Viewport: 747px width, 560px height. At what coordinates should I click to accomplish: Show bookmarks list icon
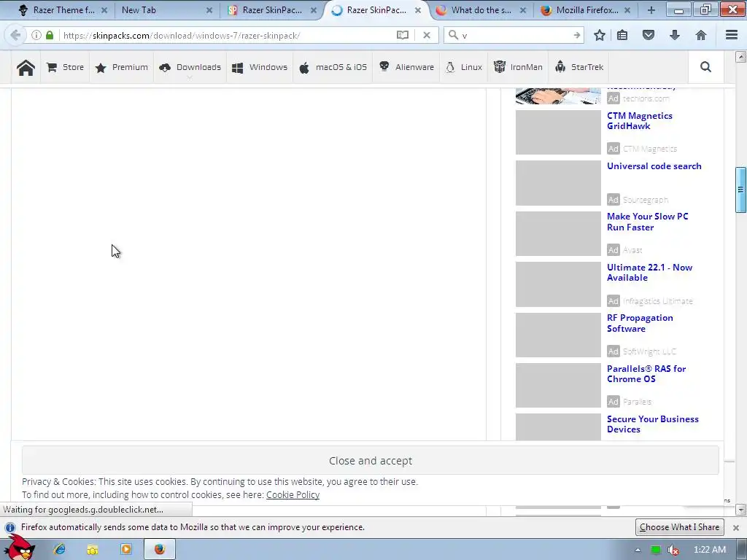622,35
